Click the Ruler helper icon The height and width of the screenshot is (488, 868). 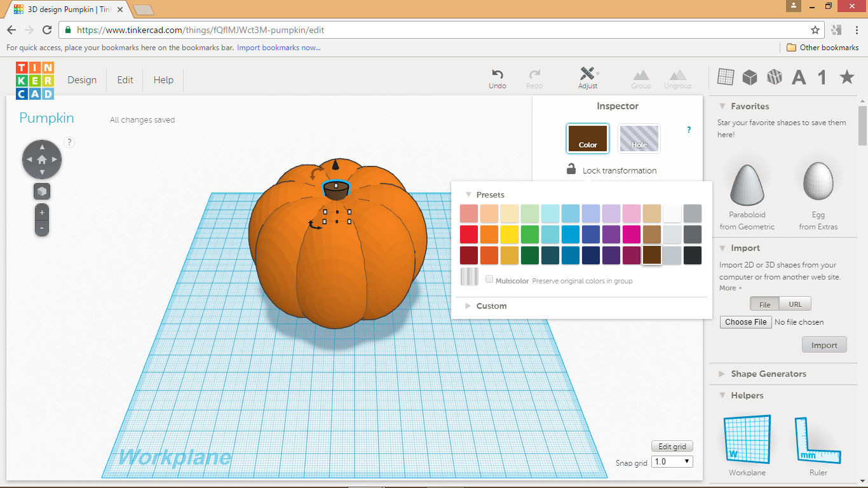(x=818, y=438)
